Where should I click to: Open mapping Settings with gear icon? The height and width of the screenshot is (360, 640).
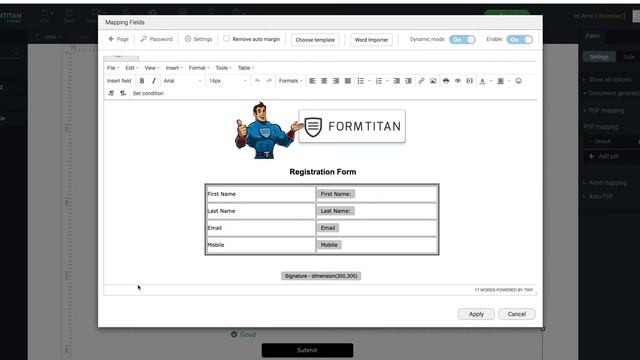(x=198, y=39)
